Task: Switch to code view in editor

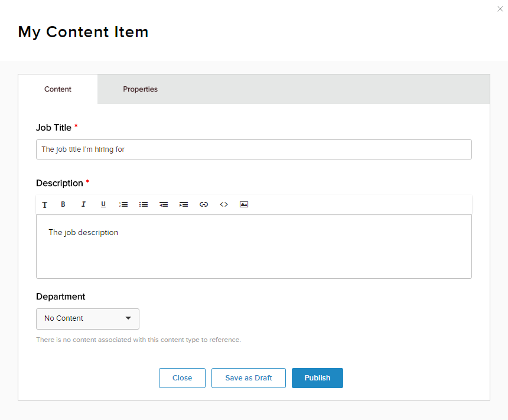Action: point(224,204)
